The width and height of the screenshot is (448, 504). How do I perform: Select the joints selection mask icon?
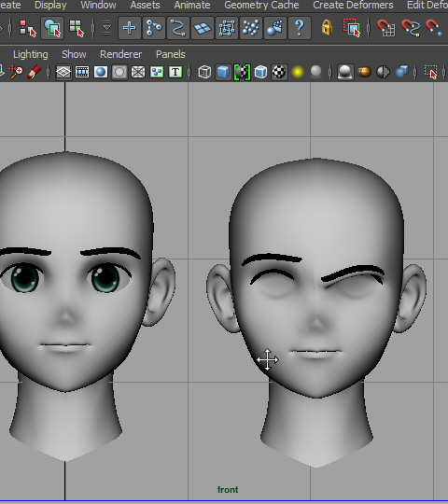click(x=154, y=28)
